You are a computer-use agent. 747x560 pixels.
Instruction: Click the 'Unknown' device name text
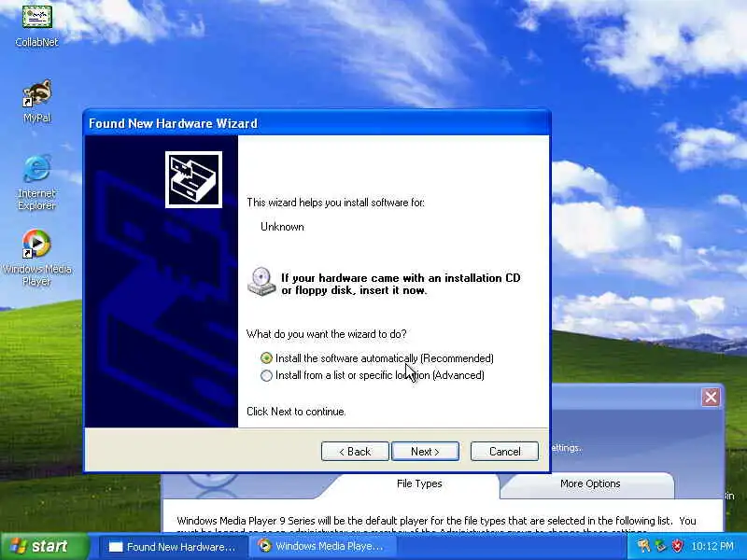click(282, 227)
